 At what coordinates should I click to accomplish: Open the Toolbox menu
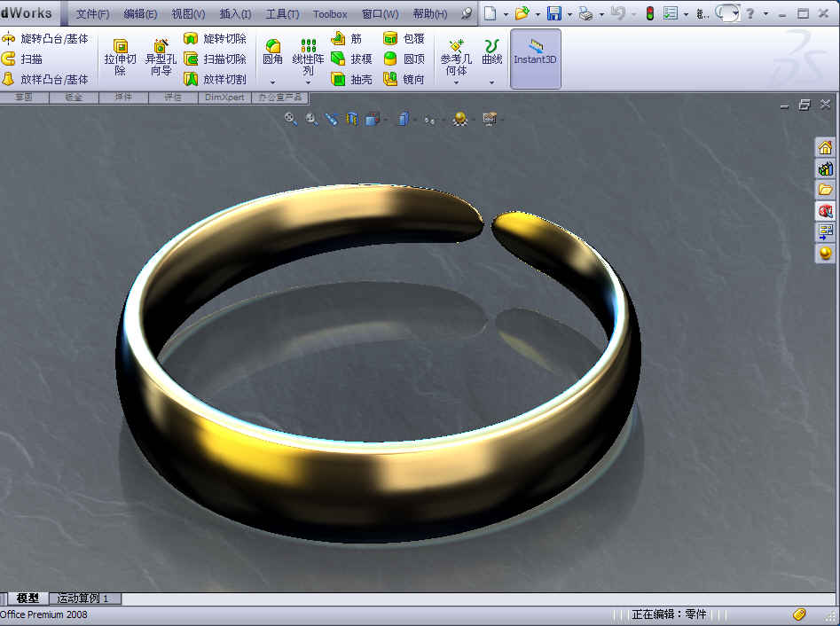[x=330, y=14]
